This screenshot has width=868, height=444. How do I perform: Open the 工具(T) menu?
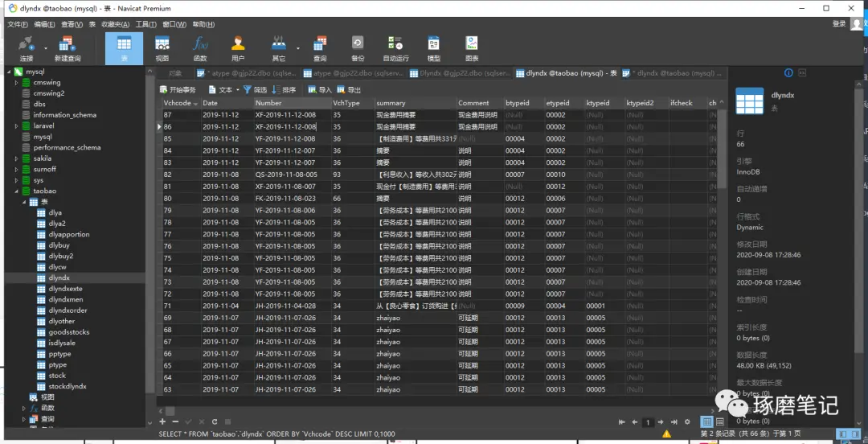coord(145,24)
